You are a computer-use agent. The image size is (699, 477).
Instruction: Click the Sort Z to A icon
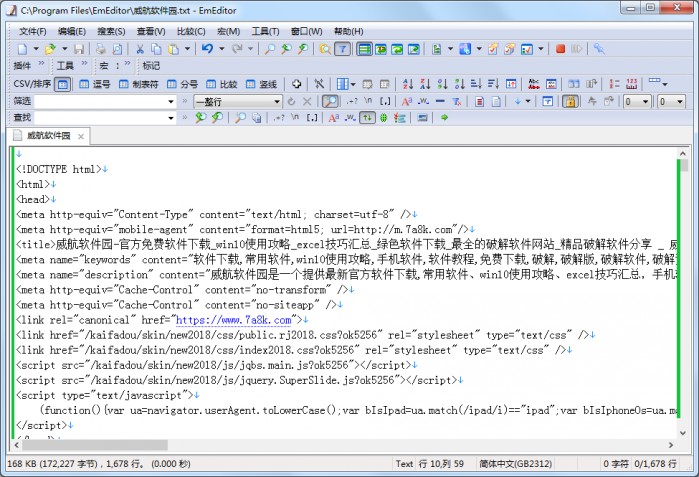(x=425, y=84)
